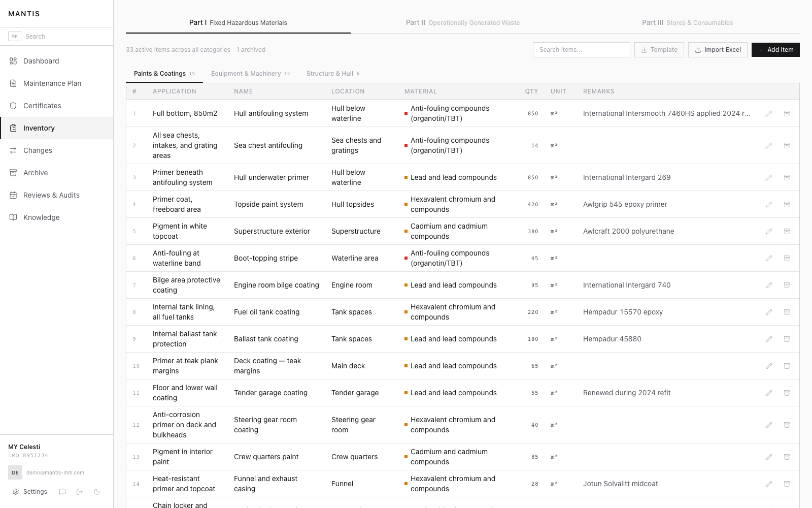Edit the Engine room bilge coating row
The image size is (812, 508).
tap(769, 285)
